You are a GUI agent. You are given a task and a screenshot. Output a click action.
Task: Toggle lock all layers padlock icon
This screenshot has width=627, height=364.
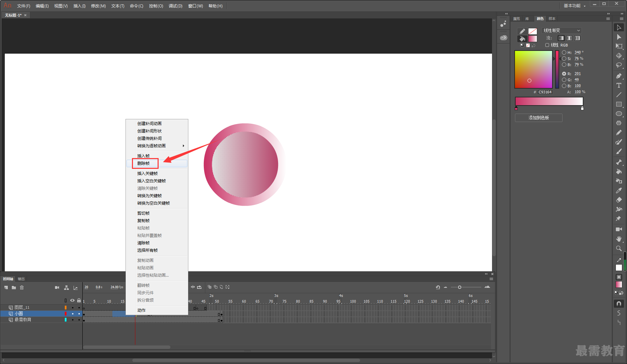click(x=79, y=300)
